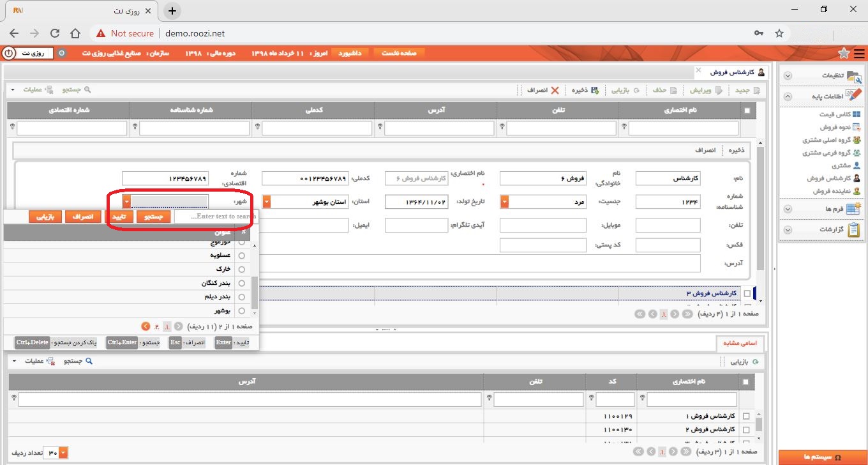868x465 pixels.
Task: Click the power logout icon
Action: tap(9, 53)
